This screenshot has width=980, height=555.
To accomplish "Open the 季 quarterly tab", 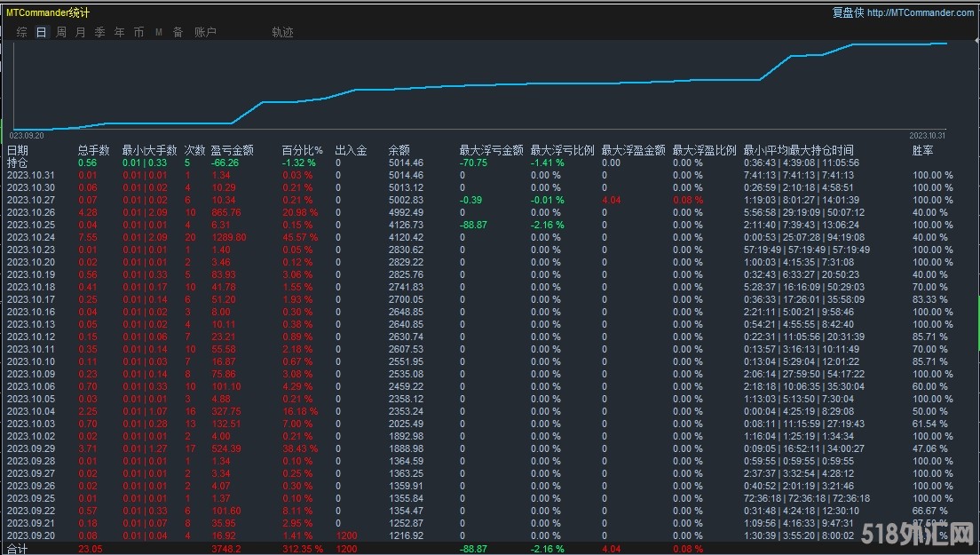I will (99, 32).
